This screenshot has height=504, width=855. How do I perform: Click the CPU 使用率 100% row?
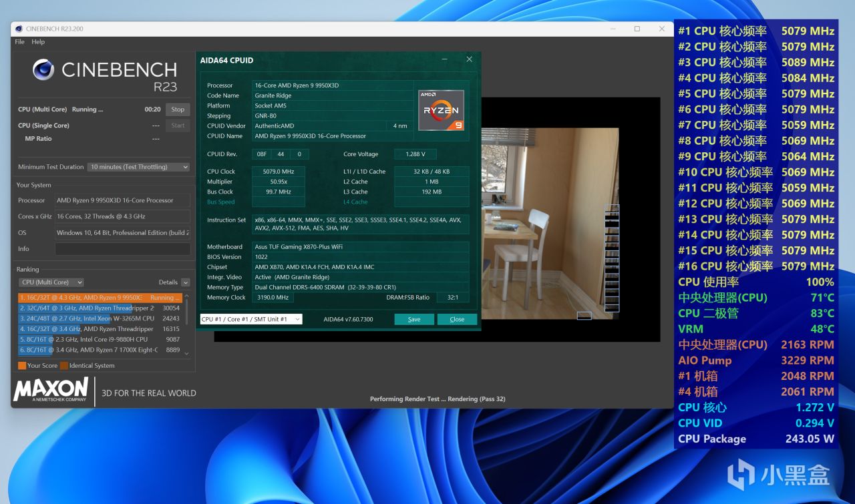tap(756, 282)
